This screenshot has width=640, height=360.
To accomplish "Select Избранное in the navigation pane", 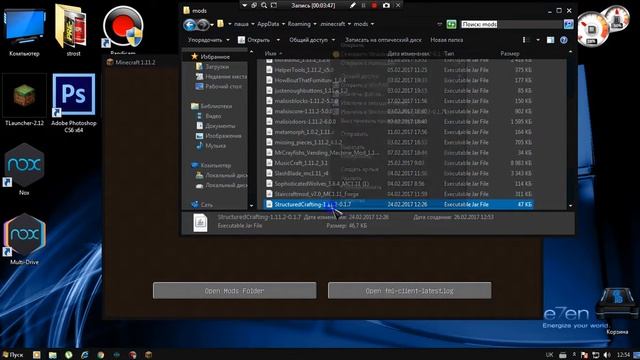I will (x=215, y=57).
